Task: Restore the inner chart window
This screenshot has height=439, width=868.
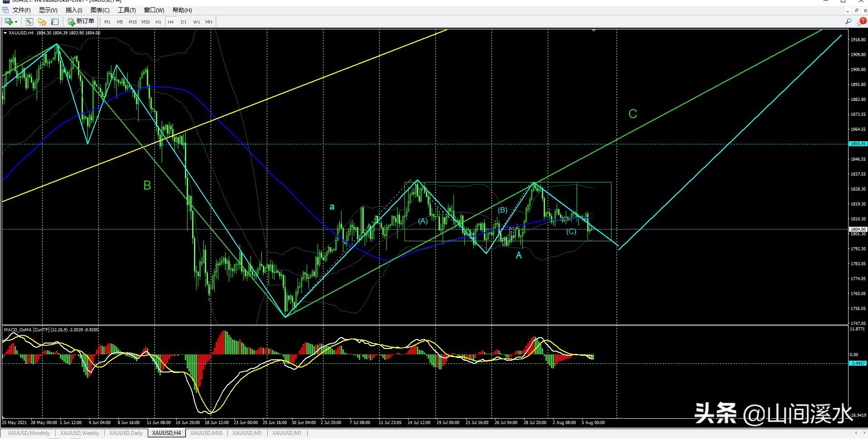Action: click(x=857, y=10)
